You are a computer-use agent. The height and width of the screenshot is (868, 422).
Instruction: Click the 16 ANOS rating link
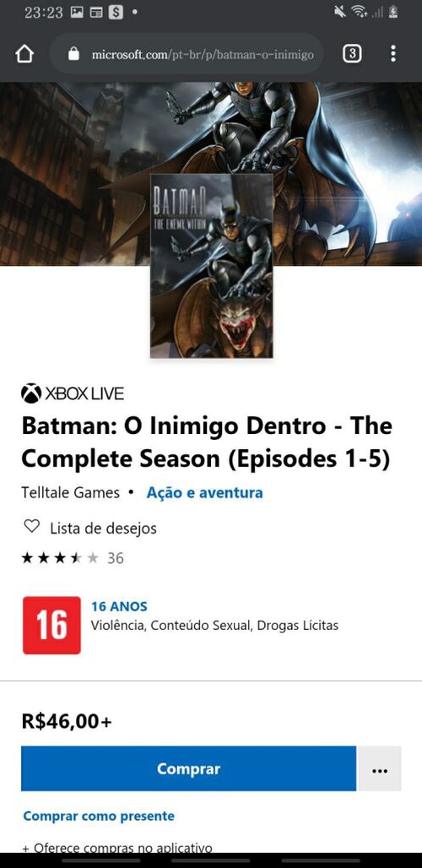pyautogui.click(x=120, y=607)
